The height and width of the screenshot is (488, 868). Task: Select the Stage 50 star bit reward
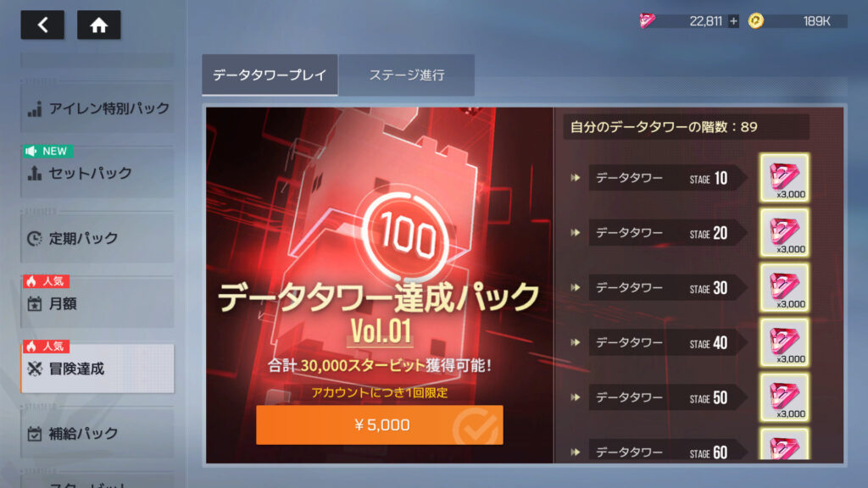(x=784, y=397)
